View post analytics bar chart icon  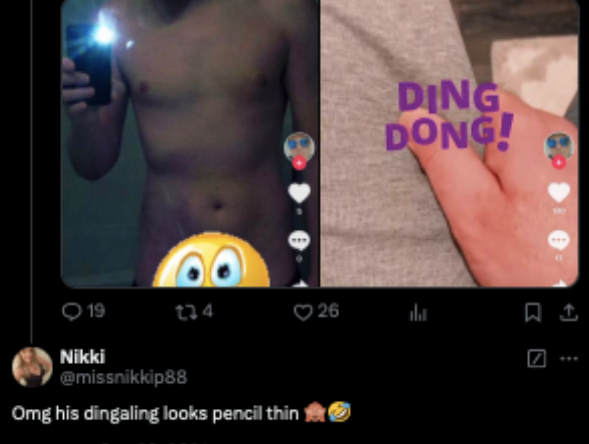[x=418, y=313]
